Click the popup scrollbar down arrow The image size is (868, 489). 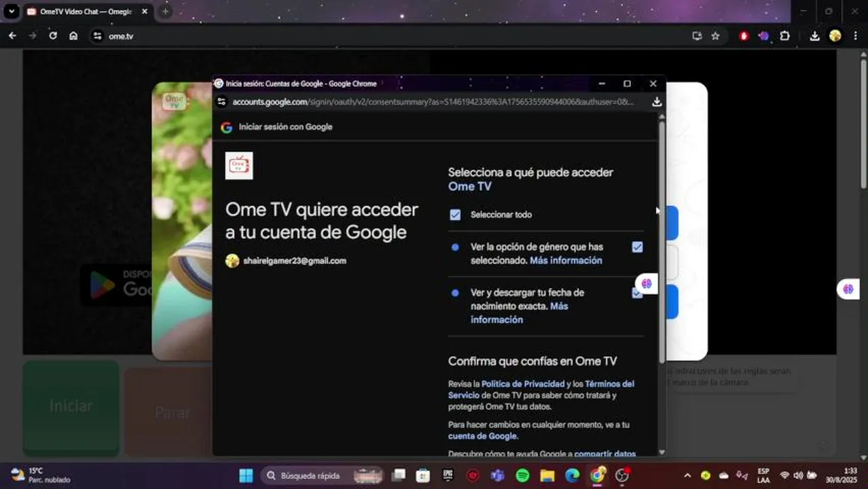click(662, 452)
